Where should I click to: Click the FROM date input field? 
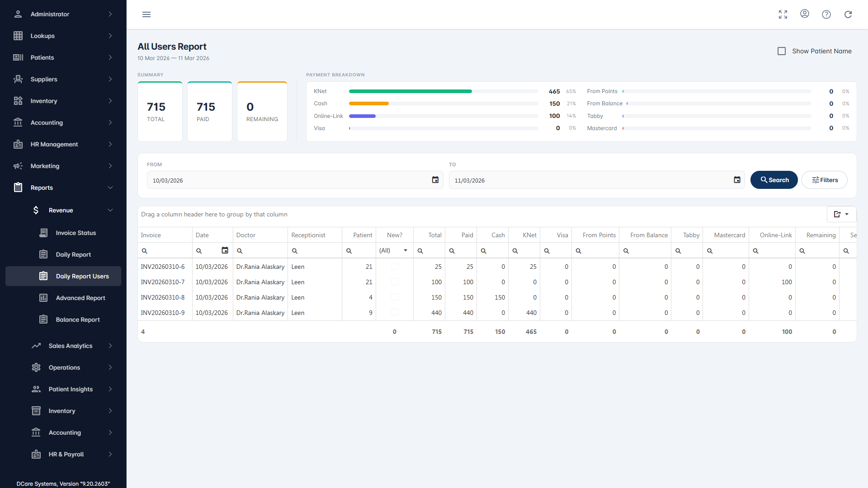289,180
